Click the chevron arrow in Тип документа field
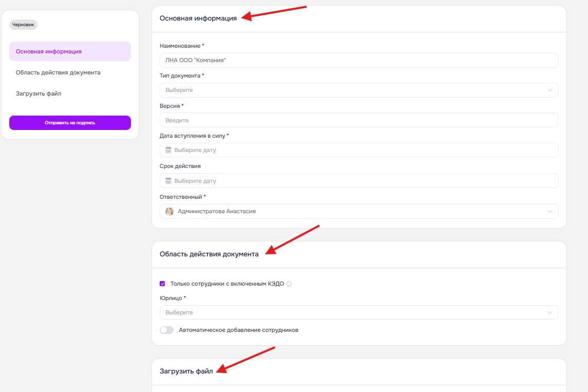This screenshot has width=588, height=392. pyautogui.click(x=550, y=90)
